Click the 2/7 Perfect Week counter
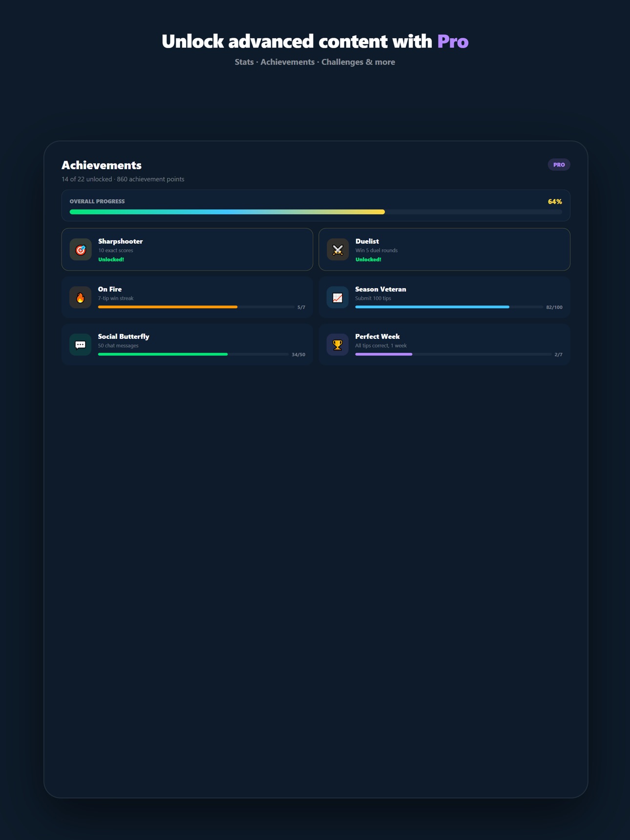Screen dimensions: 630x840 pyautogui.click(x=559, y=355)
